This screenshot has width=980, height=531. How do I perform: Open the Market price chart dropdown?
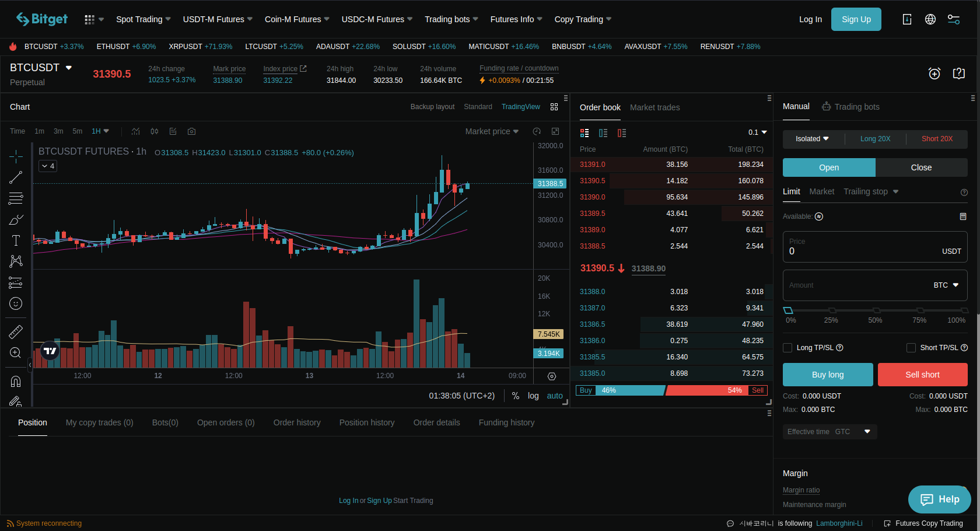point(492,131)
